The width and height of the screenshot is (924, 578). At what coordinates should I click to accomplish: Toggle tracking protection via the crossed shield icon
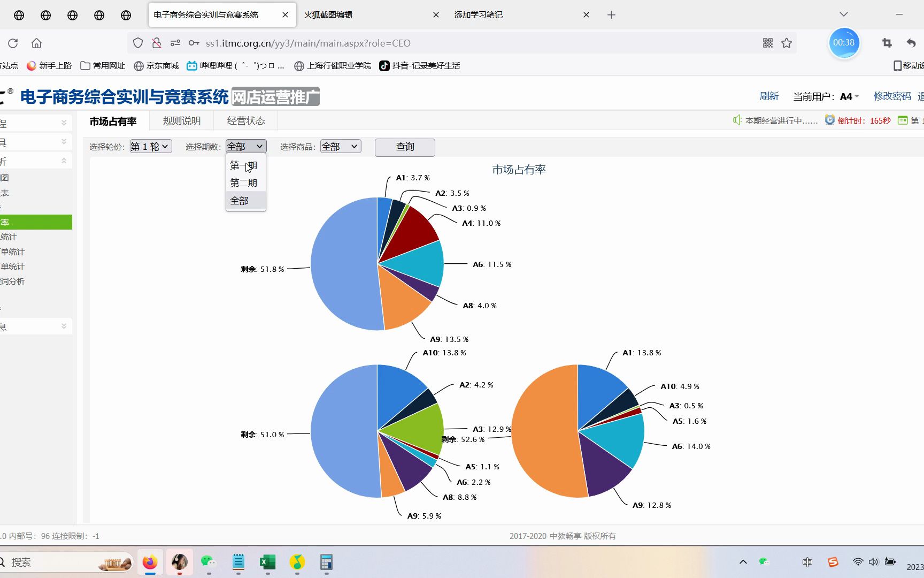[x=156, y=43]
